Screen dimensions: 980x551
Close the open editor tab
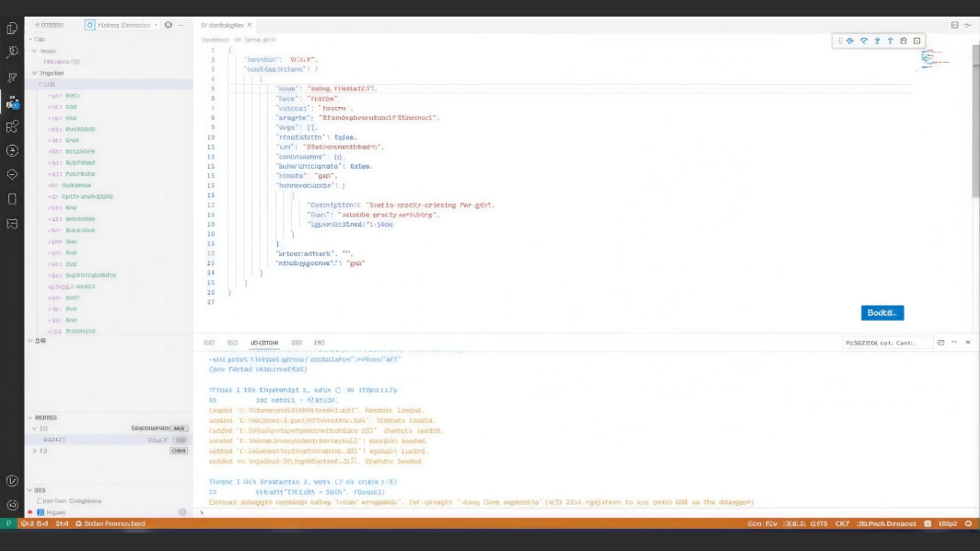[250, 25]
